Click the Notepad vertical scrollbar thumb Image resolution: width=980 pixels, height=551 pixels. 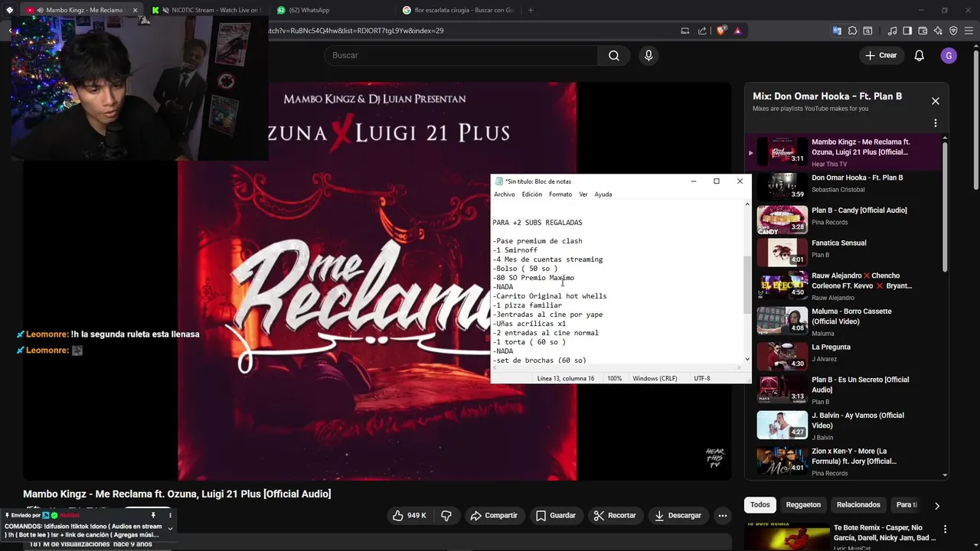(747, 284)
